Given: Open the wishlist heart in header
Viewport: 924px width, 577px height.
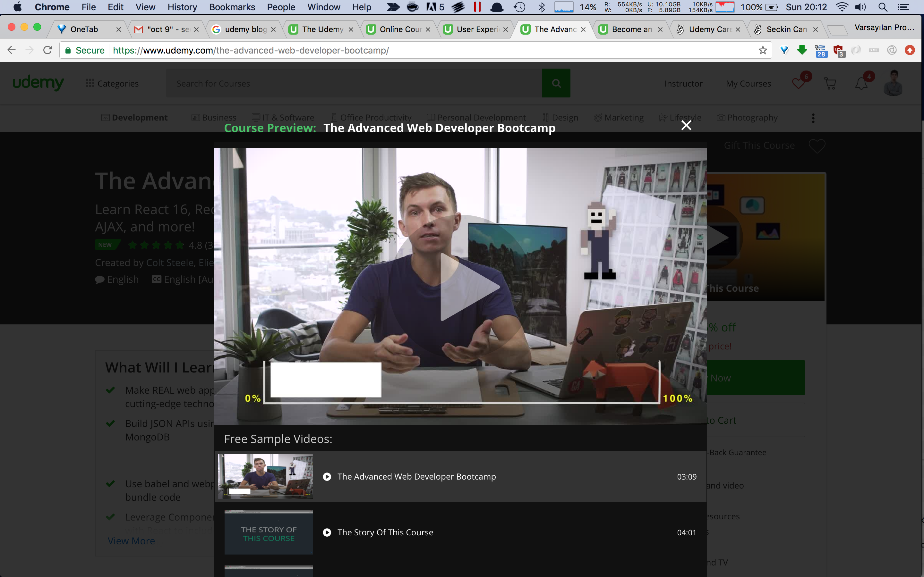Looking at the screenshot, I should pos(798,83).
